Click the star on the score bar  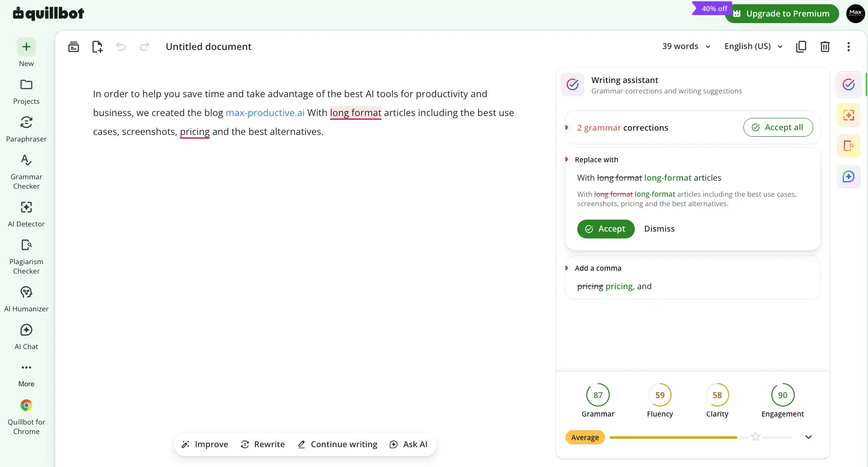[x=756, y=437]
